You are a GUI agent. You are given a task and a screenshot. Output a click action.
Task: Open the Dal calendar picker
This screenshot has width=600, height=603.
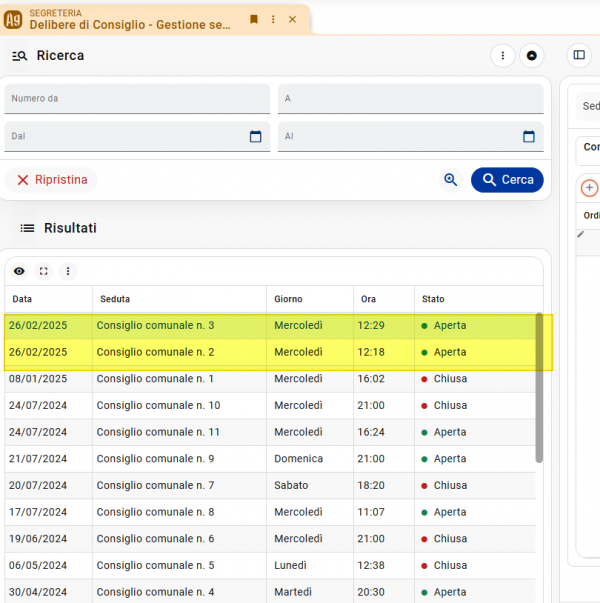point(255,137)
